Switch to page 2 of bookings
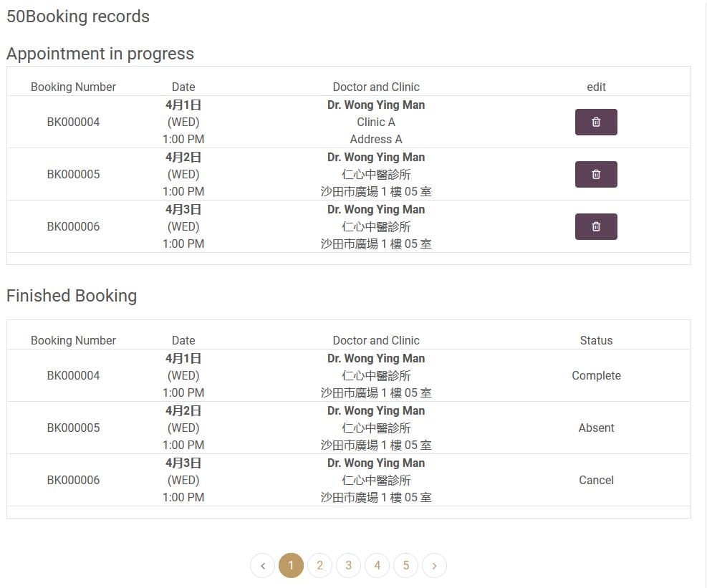Viewport: 707px width, 588px height. [x=319, y=565]
